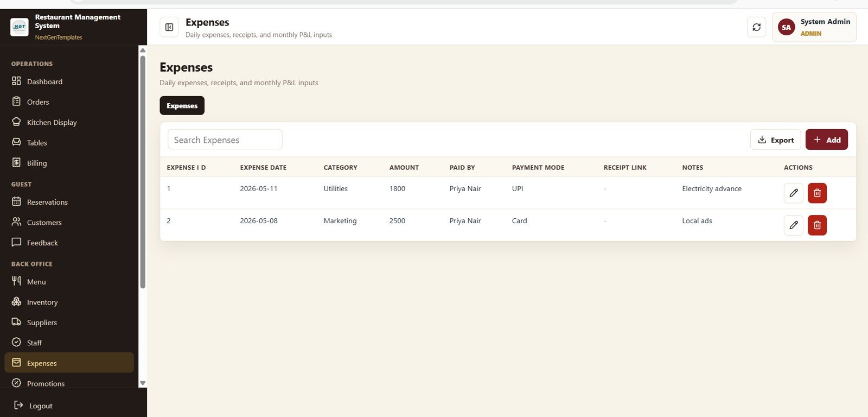The width and height of the screenshot is (868, 417).
Task: Click the NextGenTemplates link
Action: (x=59, y=37)
